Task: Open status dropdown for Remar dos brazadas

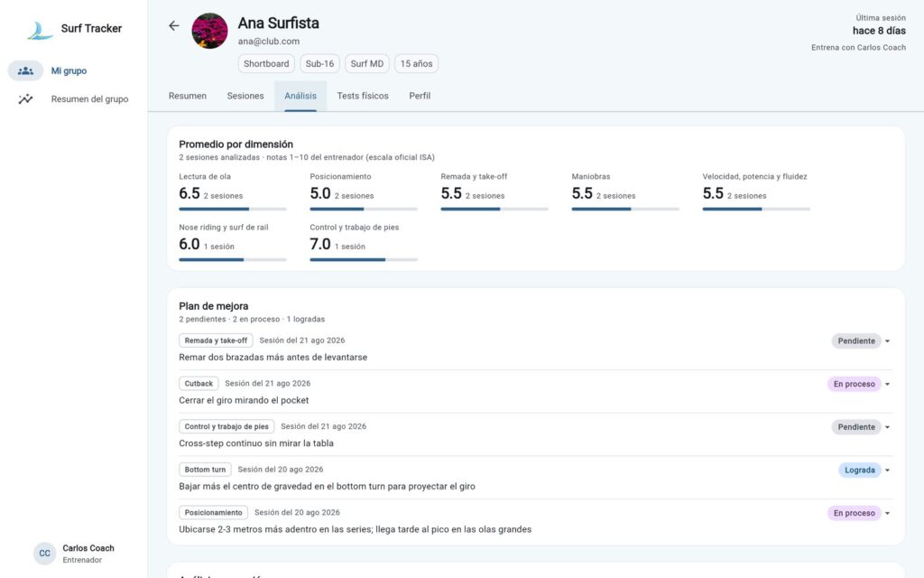Action: pos(861,340)
